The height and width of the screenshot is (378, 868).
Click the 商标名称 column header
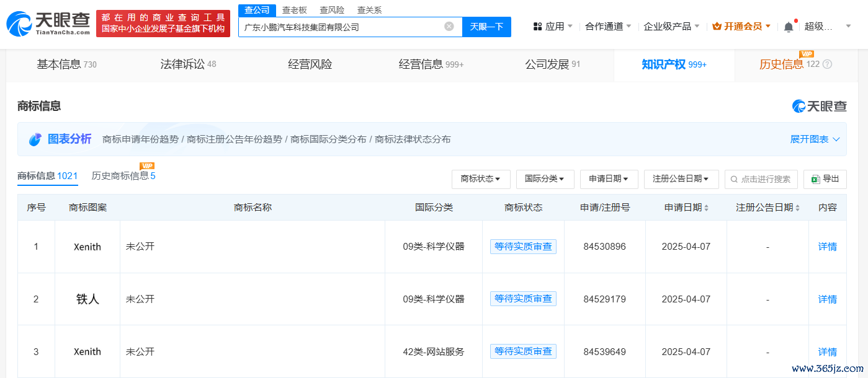[x=253, y=208]
